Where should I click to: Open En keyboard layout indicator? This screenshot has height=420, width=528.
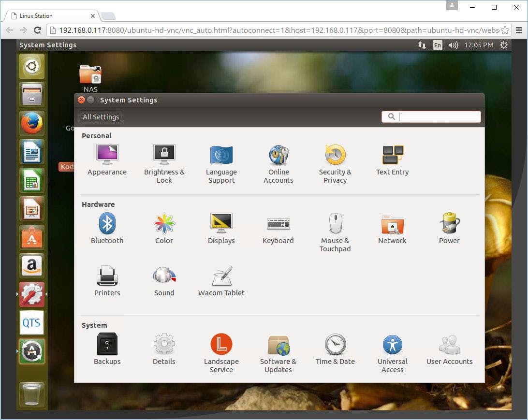click(437, 45)
